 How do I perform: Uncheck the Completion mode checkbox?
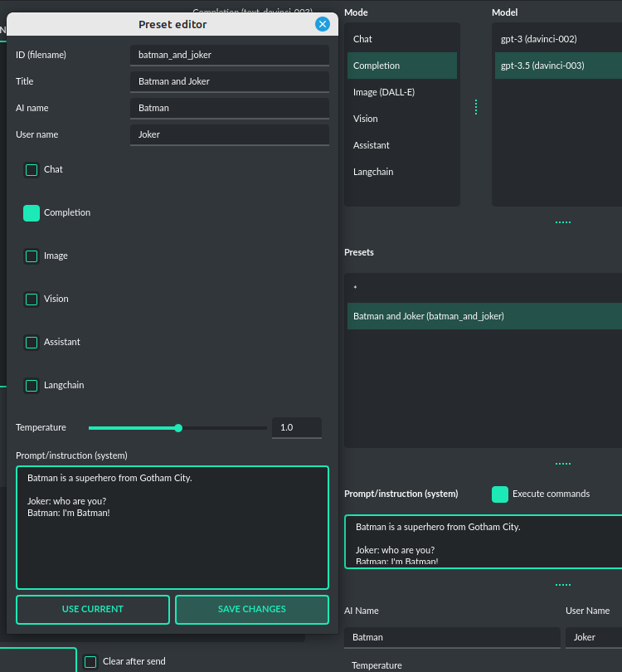[32, 213]
